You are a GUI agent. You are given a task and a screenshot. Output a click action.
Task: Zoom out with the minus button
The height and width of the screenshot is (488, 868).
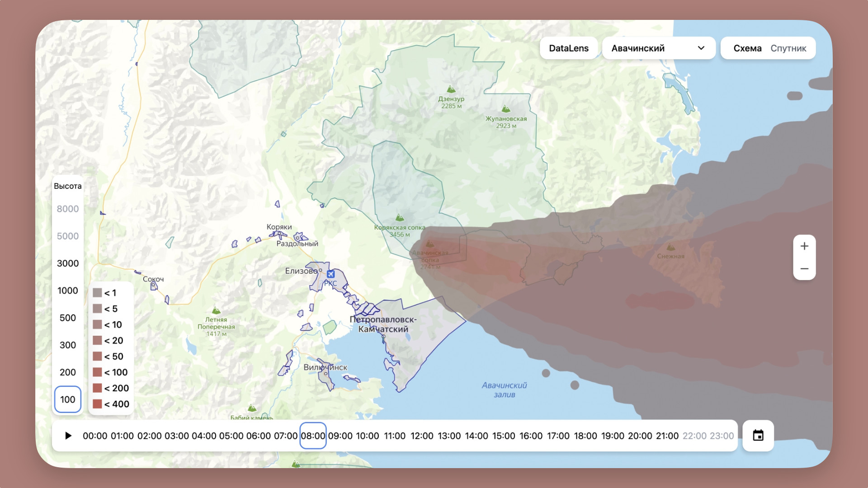tap(804, 269)
